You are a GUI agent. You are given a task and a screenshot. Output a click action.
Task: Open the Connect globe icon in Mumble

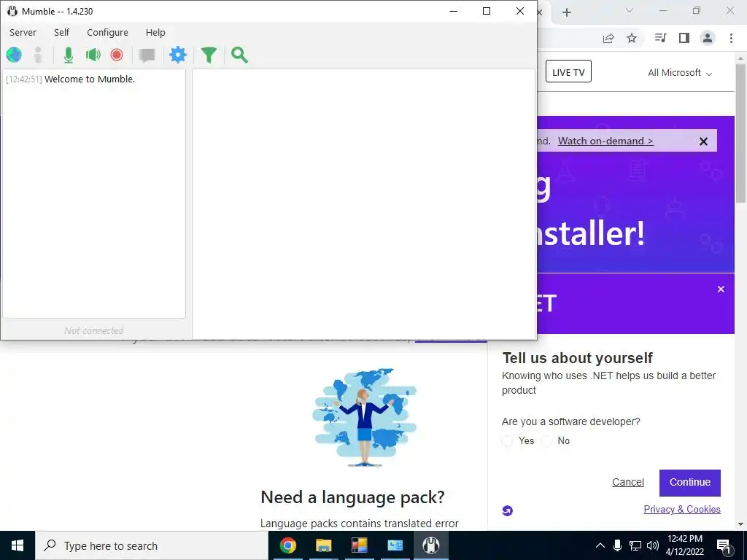[x=14, y=55]
